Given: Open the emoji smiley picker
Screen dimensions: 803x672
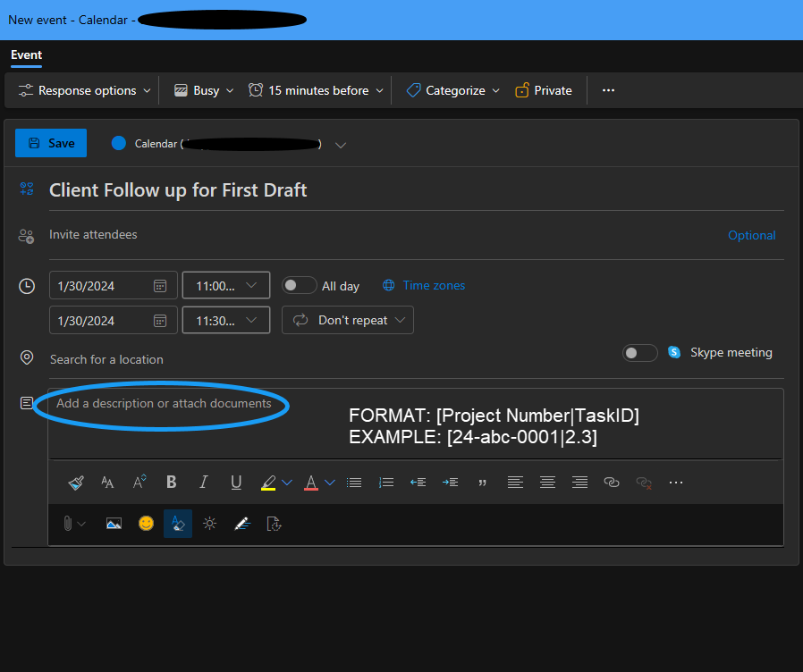Looking at the screenshot, I should coord(146,523).
